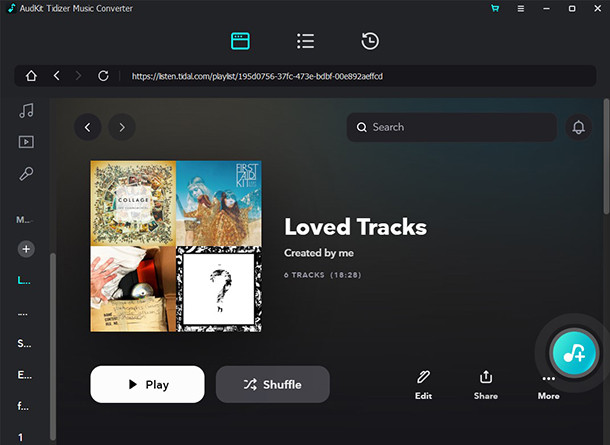This screenshot has height=445, width=610.
Task: Open the music note sidebar section
Action: click(26, 110)
